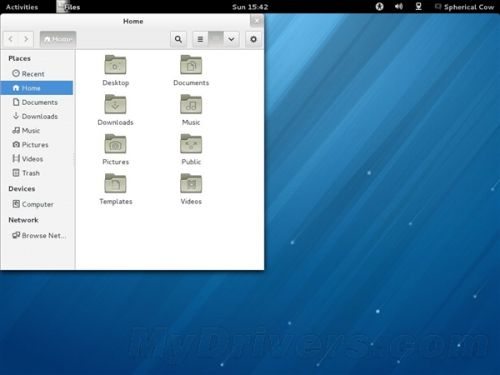
Task: Switch to list view
Action: (x=200, y=39)
